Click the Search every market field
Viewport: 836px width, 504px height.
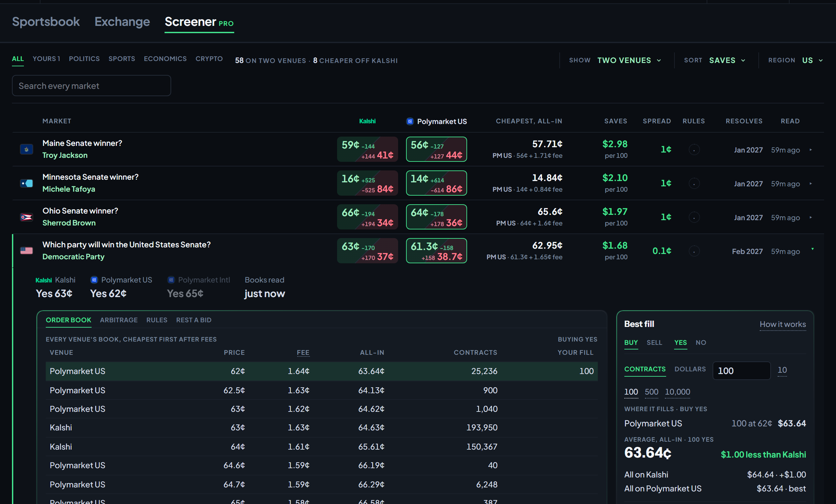(92, 86)
